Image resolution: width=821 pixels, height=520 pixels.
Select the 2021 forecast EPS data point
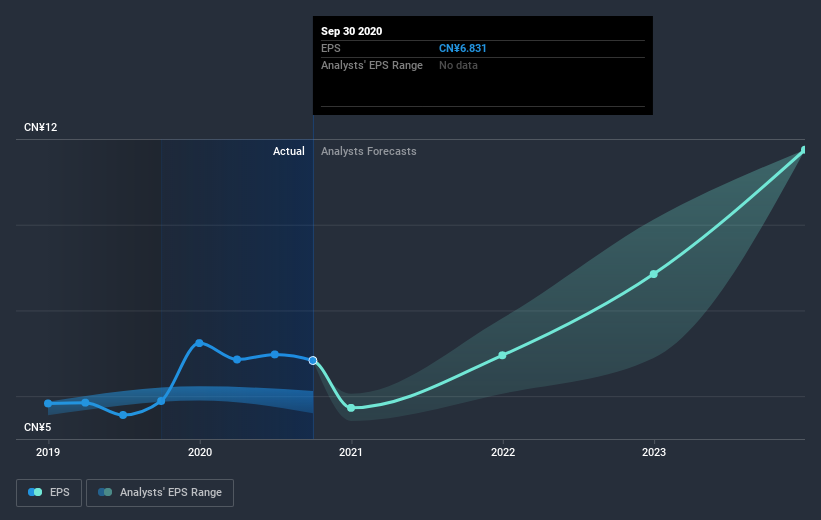pos(351,407)
